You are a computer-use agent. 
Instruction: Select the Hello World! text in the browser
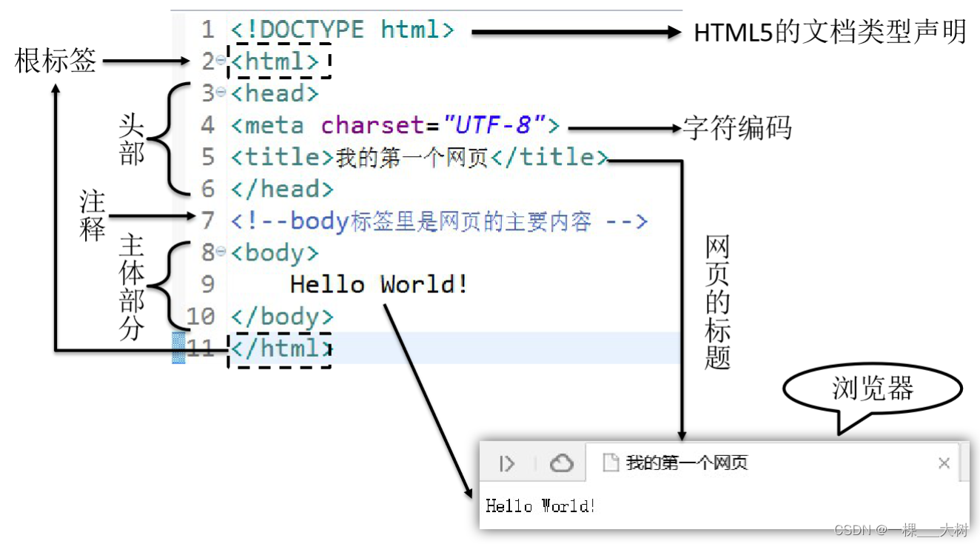tap(542, 506)
